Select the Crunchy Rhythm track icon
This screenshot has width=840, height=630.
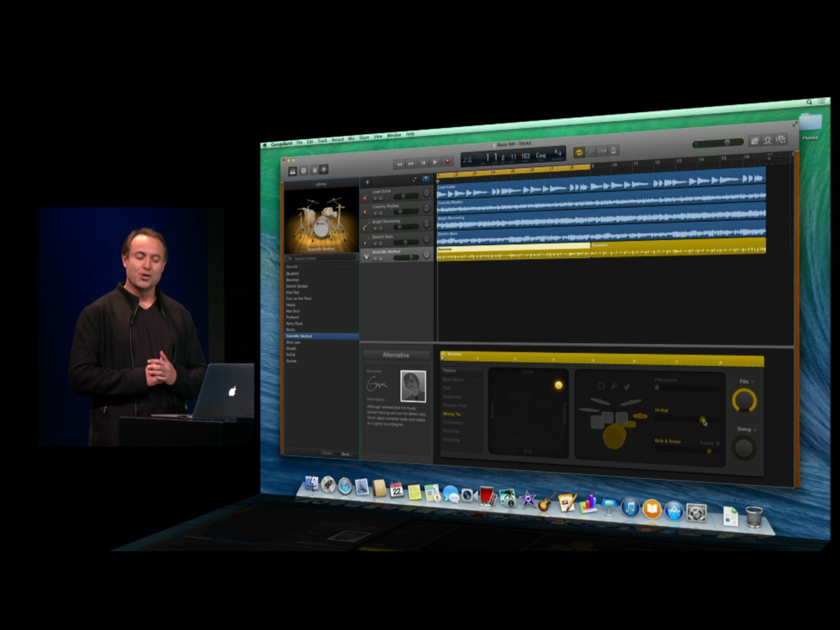click(365, 212)
